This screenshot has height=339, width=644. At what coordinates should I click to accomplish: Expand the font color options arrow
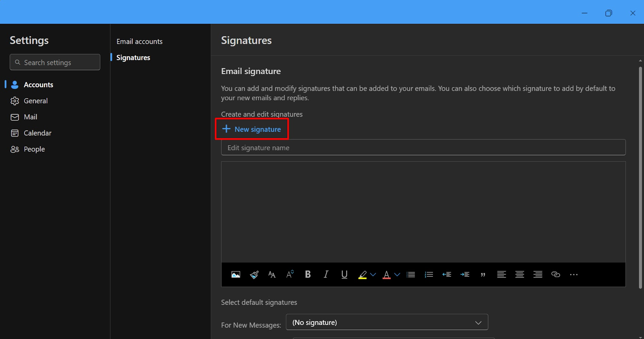[x=397, y=275]
